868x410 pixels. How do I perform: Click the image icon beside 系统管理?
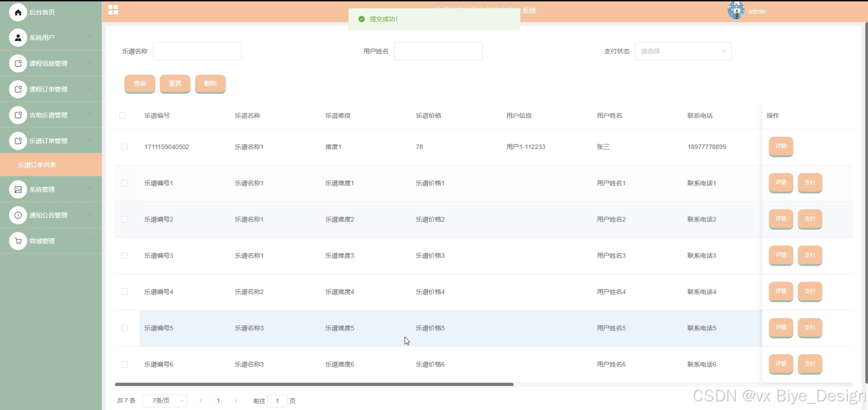(18, 189)
